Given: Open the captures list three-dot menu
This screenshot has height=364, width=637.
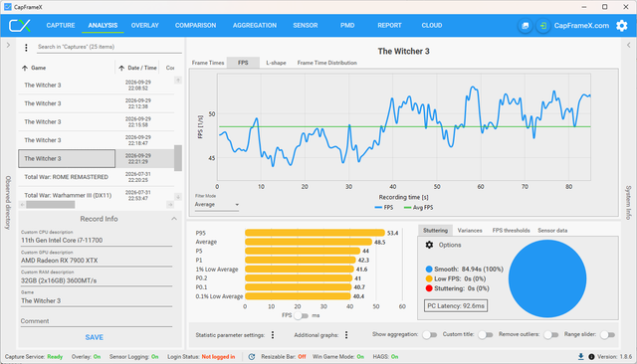Looking at the screenshot, I should (26, 48).
